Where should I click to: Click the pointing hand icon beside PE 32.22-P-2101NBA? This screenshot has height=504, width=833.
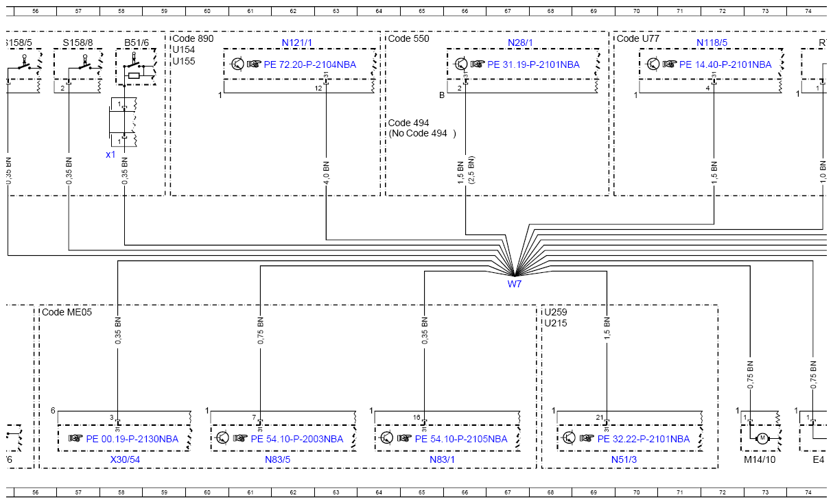(587, 438)
